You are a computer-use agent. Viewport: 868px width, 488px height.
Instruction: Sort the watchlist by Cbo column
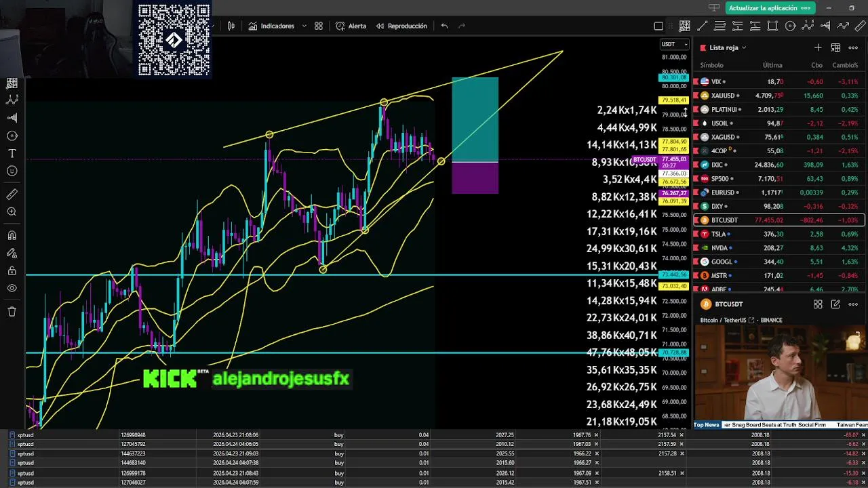click(816, 65)
